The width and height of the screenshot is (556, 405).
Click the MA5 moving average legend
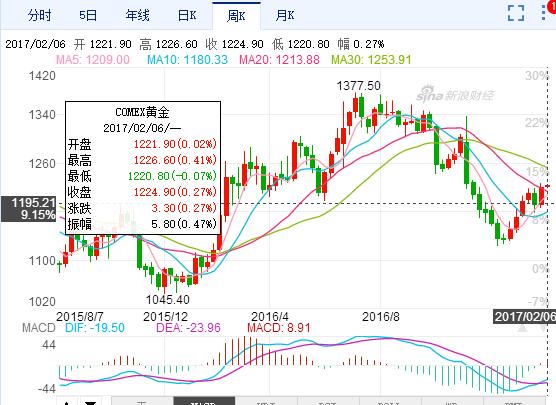93,60
